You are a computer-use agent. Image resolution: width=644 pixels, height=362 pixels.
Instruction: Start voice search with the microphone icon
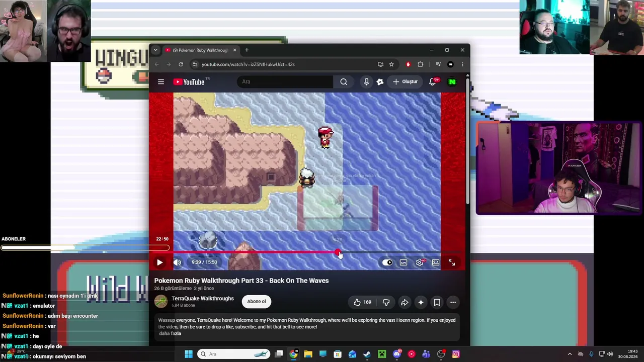[x=366, y=82]
